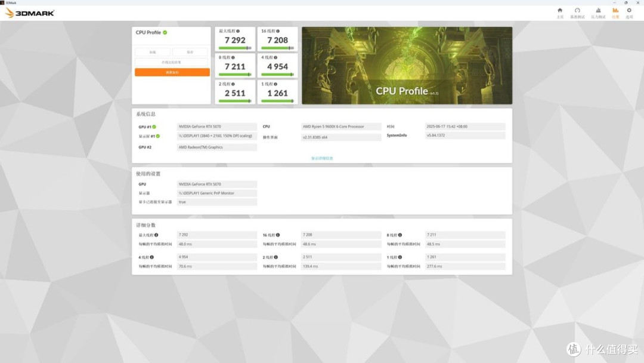Click the green bar under score 7 292
This screenshot has width=644, height=363.
[235, 48]
